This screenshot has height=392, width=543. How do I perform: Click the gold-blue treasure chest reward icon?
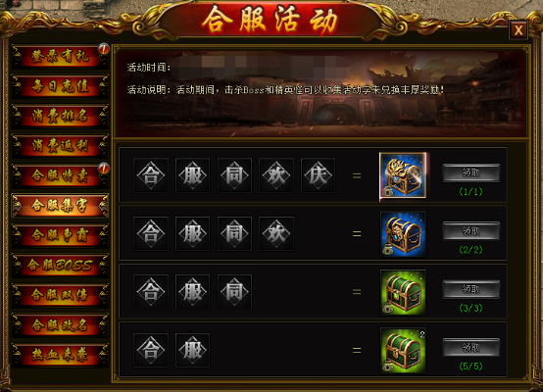pyautogui.click(x=403, y=175)
